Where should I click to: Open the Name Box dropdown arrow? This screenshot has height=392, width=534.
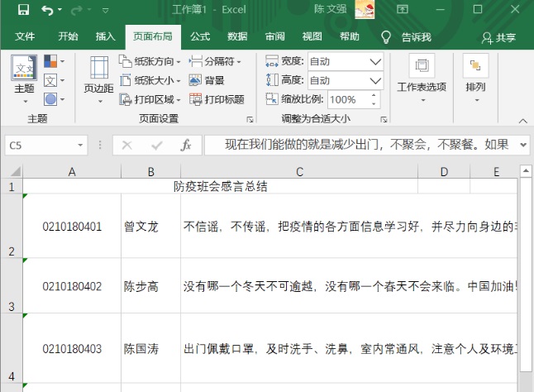point(80,145)
